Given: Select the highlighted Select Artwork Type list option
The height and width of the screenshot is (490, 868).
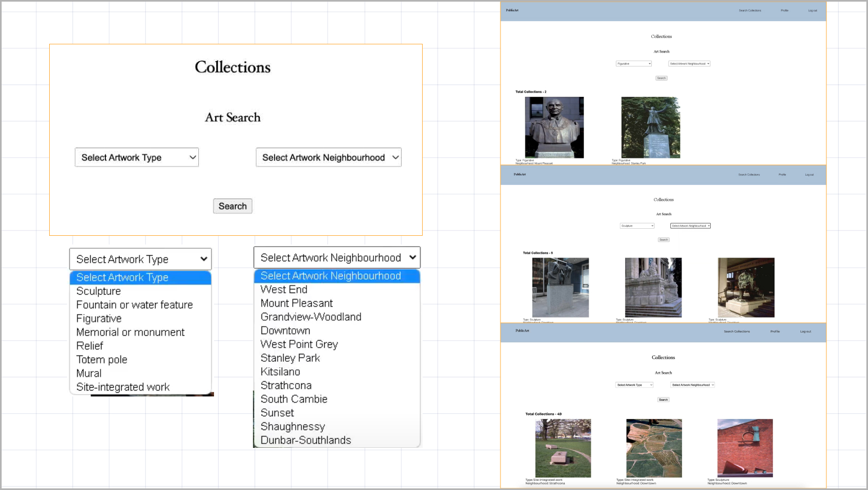Looking at the screenshot, I should point(141,277).
